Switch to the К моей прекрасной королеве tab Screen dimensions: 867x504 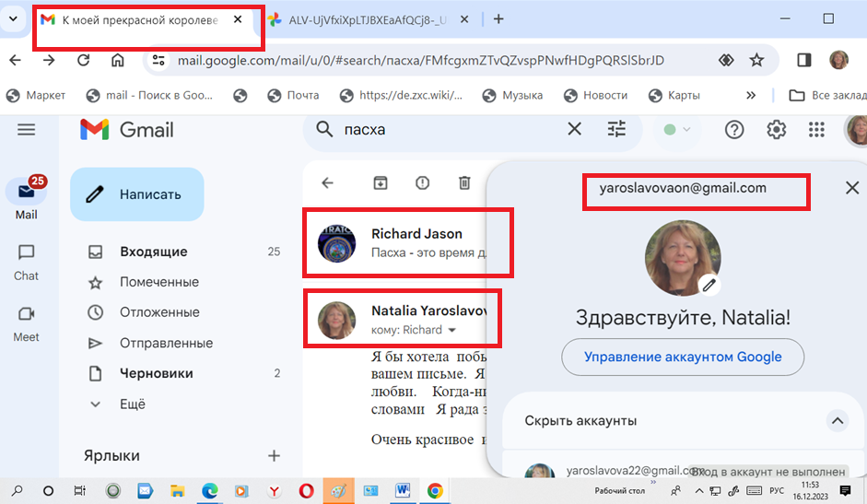tap(138, 20)
